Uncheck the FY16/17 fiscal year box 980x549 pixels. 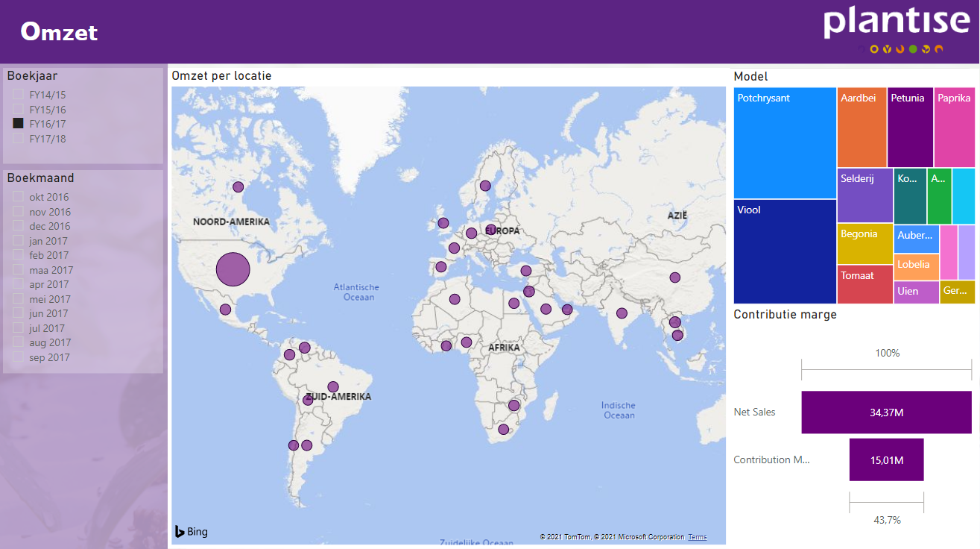(18, 124)
